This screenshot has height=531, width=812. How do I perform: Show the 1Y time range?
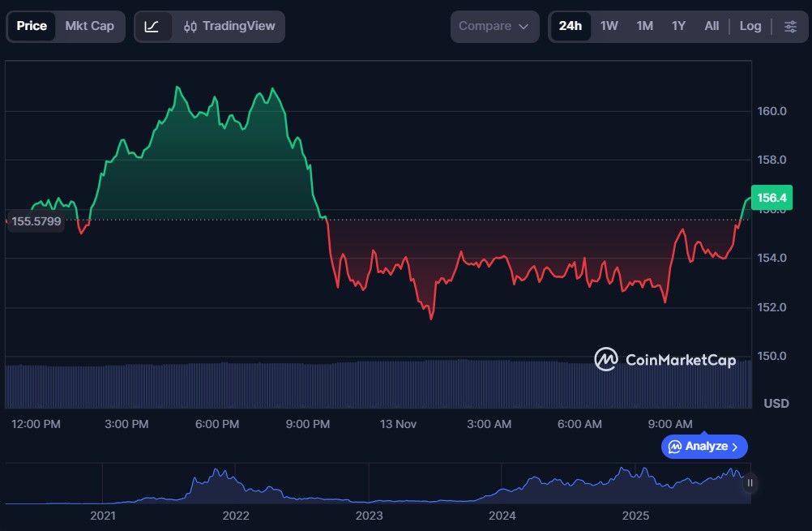click(678, 26)
